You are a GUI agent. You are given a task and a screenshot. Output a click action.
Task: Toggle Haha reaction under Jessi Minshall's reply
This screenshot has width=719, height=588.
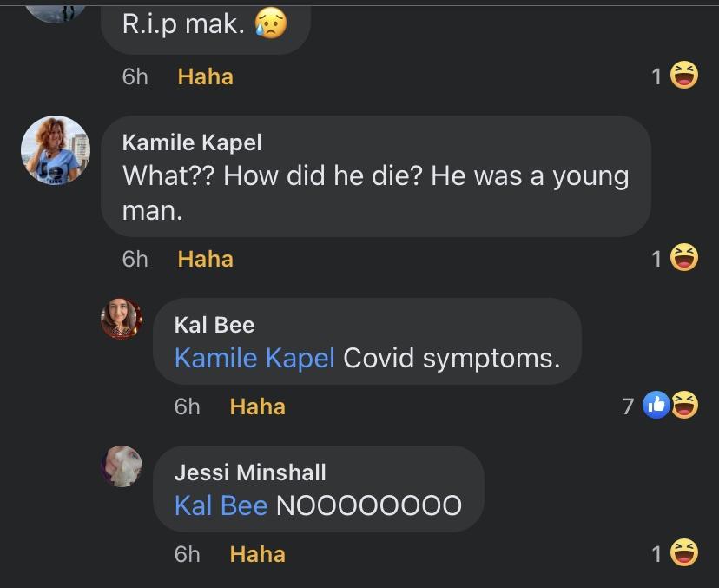click(257, 554)
